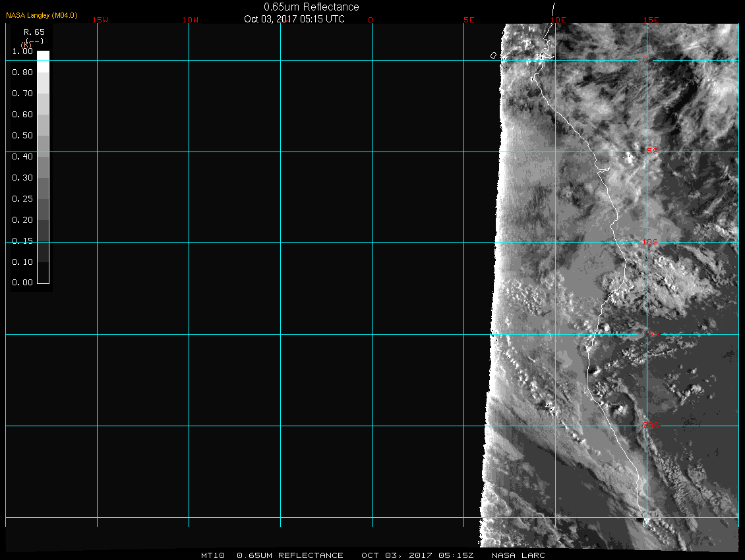
Task: Click the '0.60' colorbar value
Action: click(22, 115)
